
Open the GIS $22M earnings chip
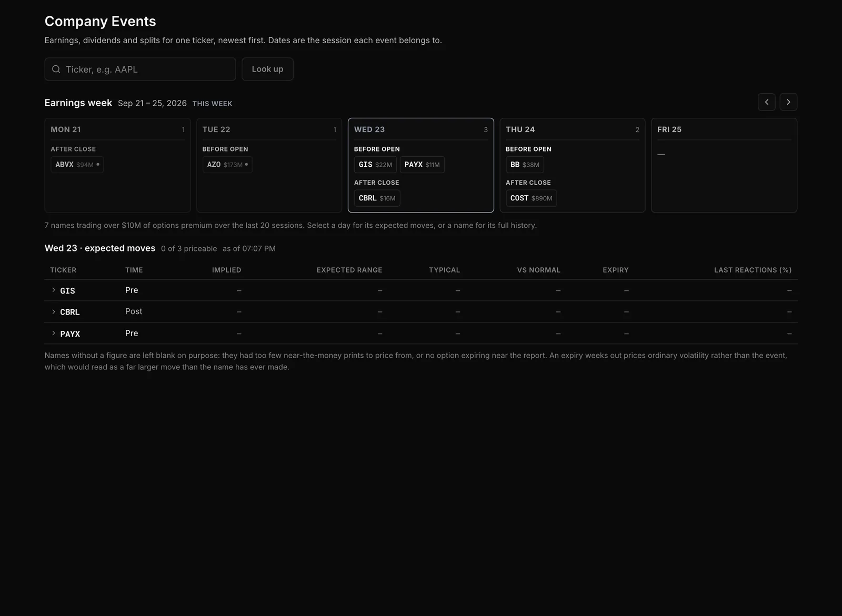pyautogui.click(x=375, y=165)
